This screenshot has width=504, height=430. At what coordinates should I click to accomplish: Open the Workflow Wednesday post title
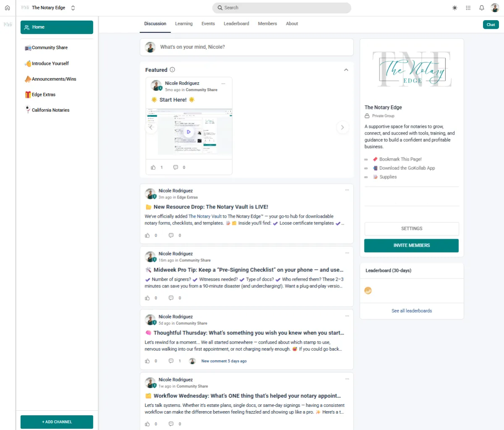[247, 396]
